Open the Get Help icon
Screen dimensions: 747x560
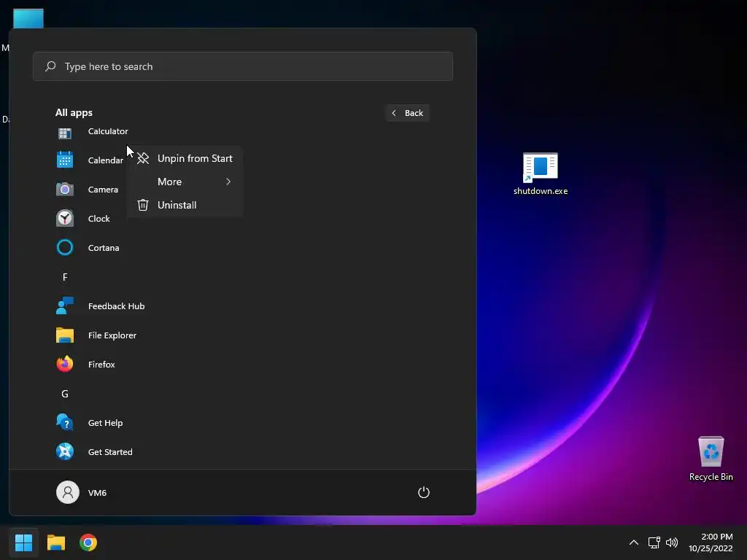(x=65, y=422)
